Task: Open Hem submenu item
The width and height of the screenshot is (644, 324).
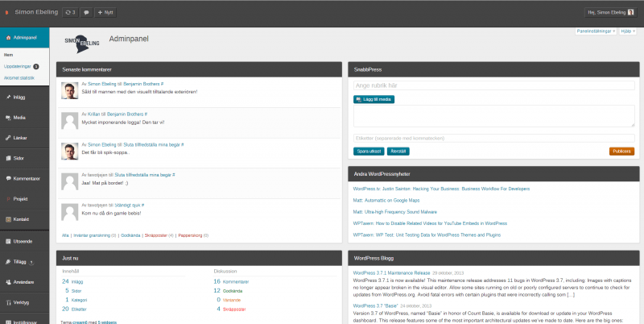Action: 9,55
